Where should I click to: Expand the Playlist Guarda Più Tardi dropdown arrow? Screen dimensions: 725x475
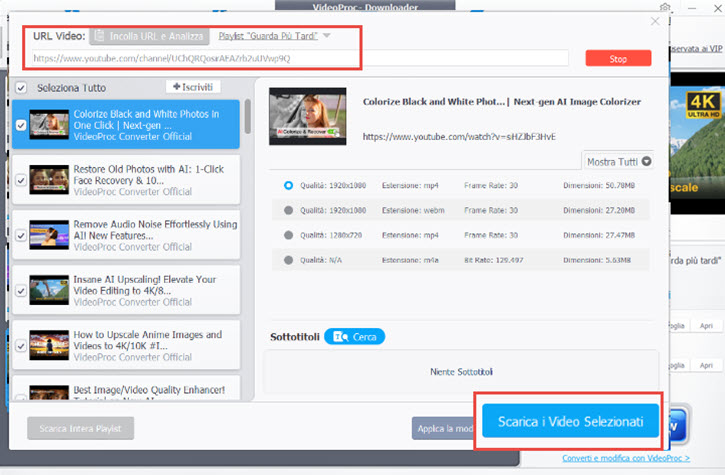[x=326, y=36]
